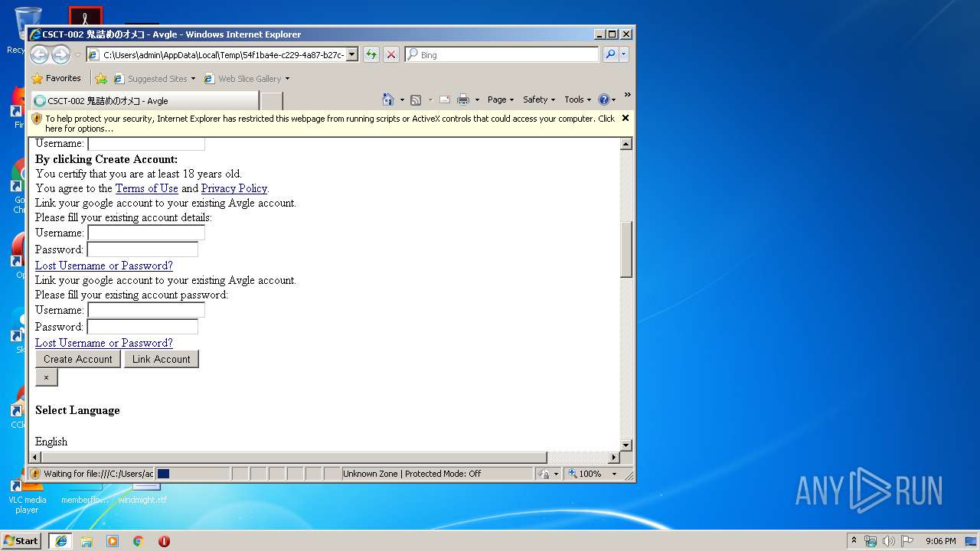Open Internet Explorer from the taskbar
The width and height of the screenshot is (980, 551).
(60, 540)
